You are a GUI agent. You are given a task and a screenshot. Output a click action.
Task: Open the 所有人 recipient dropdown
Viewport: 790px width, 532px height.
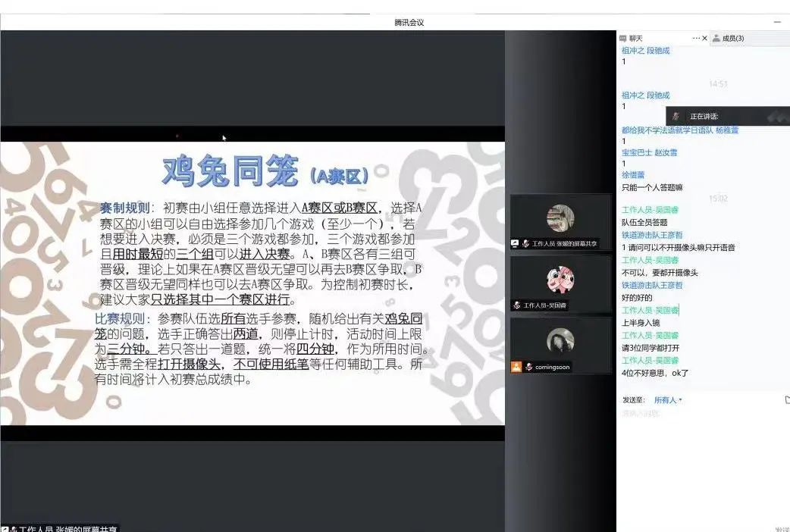pyautogui.click(x=668, y=399)
